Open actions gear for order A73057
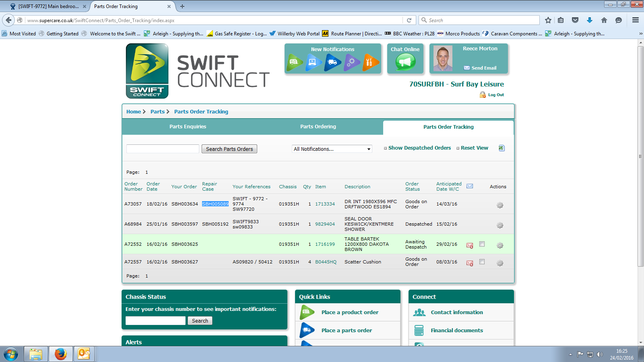 500,205
